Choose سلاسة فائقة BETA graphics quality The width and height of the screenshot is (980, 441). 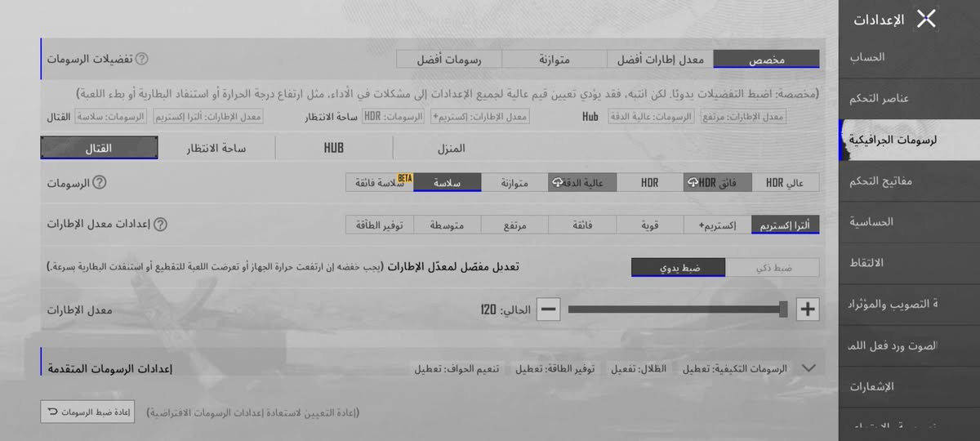pos(379,183)
